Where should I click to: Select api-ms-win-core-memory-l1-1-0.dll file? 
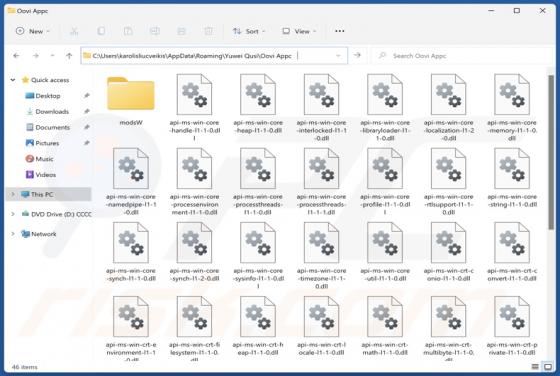[x=512, y=107]
